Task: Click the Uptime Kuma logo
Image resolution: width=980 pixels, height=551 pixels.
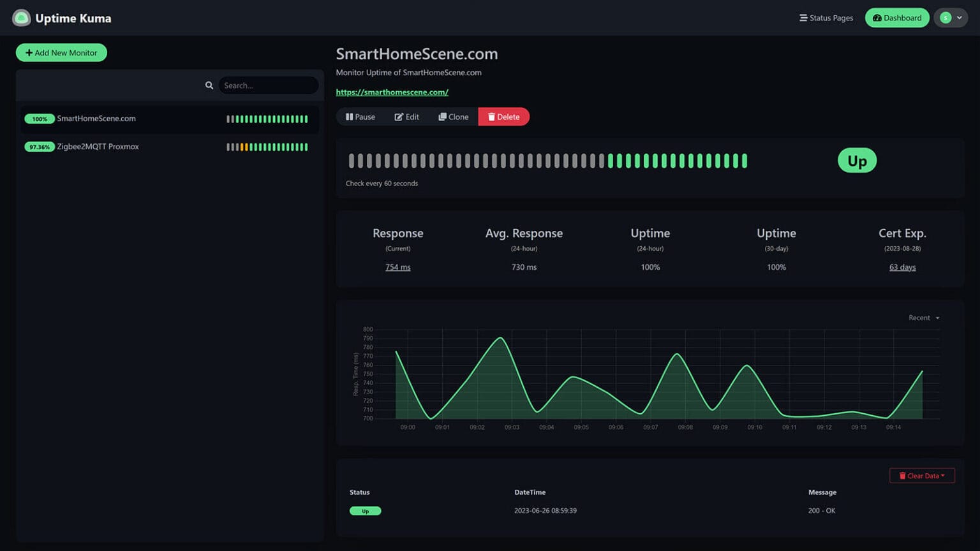Action: 21,17
